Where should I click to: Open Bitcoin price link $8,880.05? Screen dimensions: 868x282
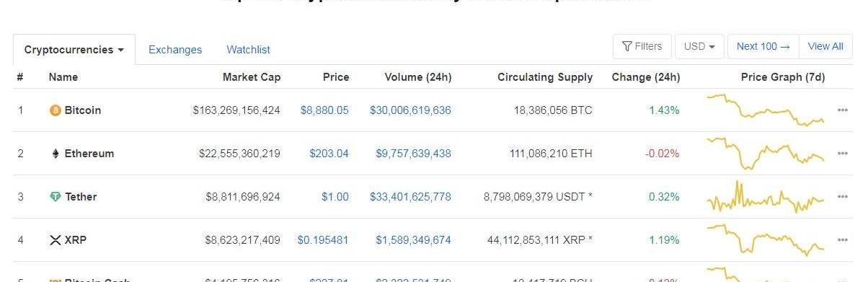click(324, 110)
